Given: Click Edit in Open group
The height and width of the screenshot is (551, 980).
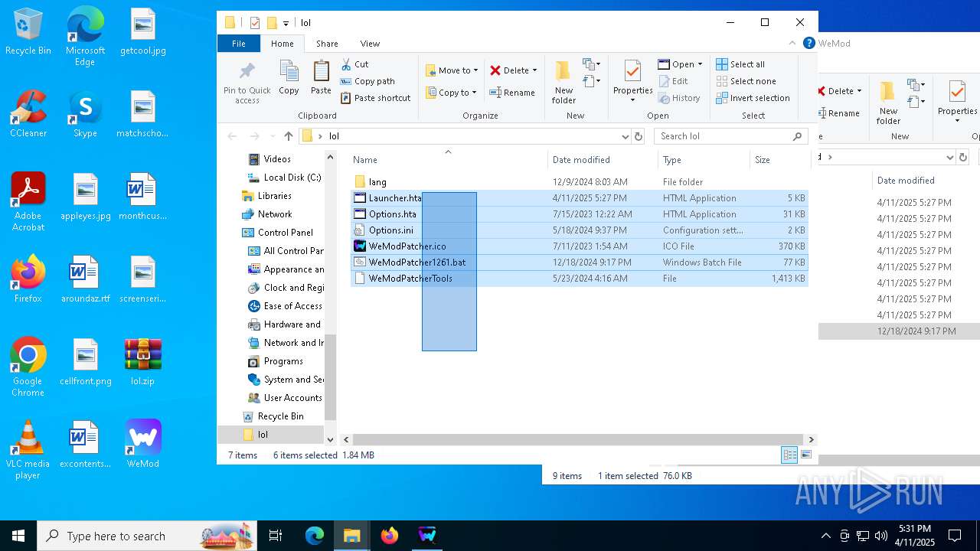Looking at the screenshot, I should click(672, 81).
